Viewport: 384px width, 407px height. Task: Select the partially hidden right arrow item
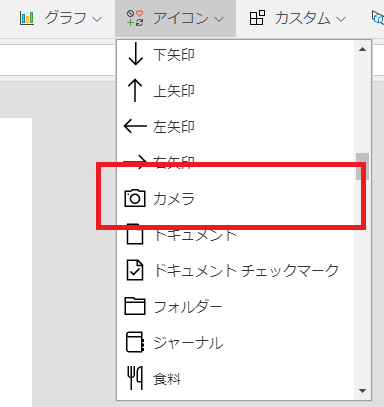tap(235, 162)
